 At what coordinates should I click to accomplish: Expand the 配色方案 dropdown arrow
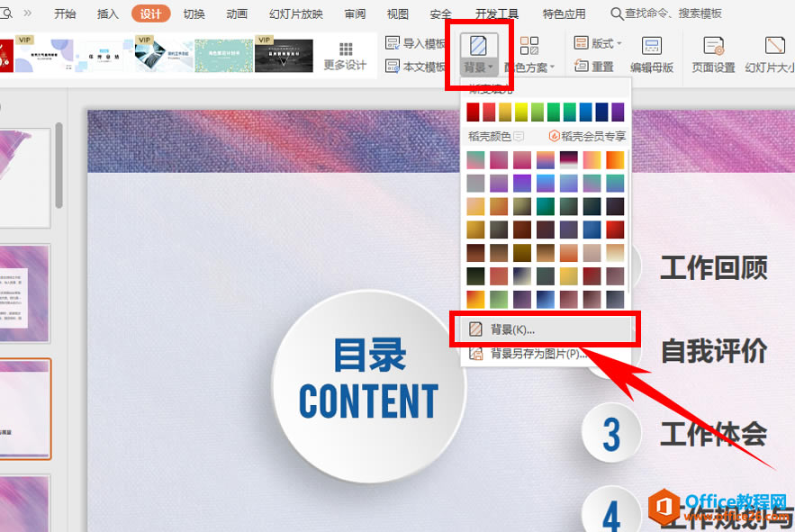coord(552,67)
